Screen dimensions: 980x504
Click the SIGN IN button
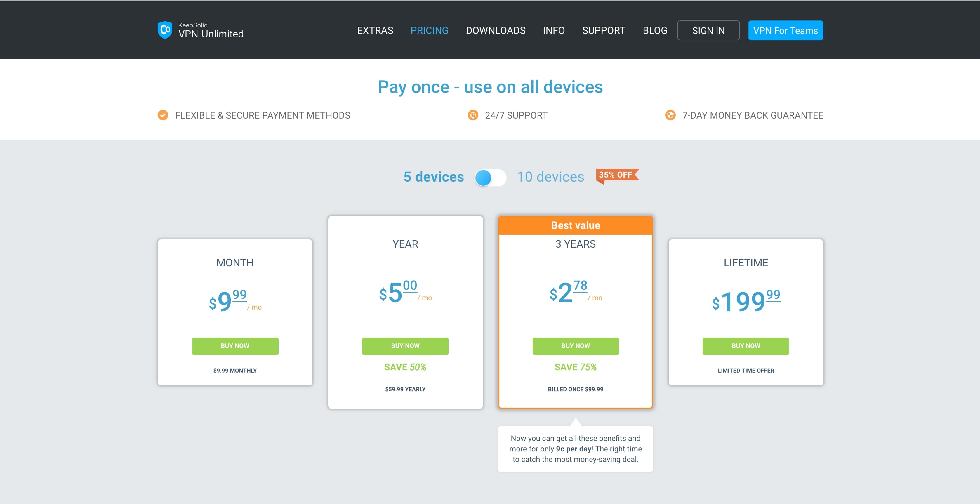(708, 30)
